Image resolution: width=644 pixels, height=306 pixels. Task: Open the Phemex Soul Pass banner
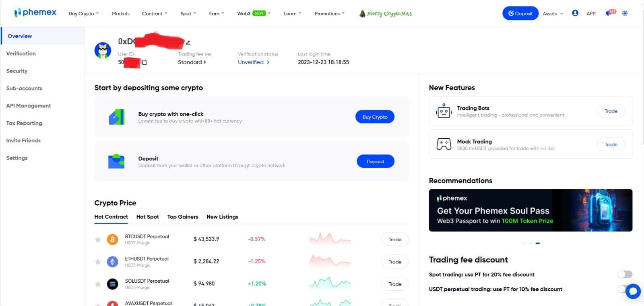click(530, 210)
